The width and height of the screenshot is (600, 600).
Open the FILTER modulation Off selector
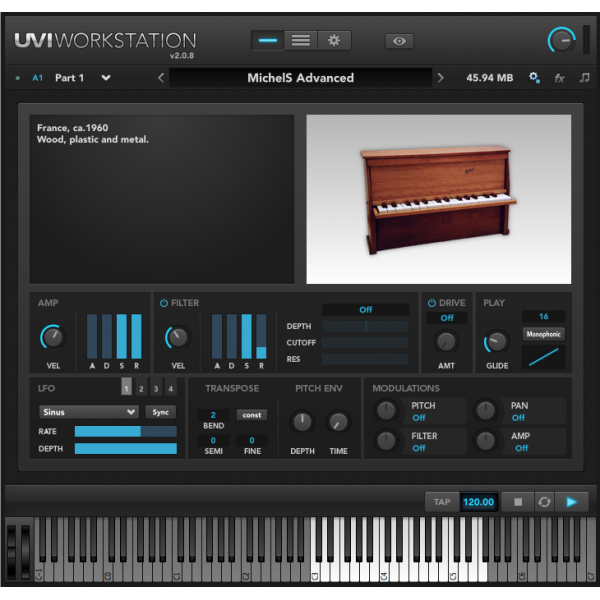[419, 448]
